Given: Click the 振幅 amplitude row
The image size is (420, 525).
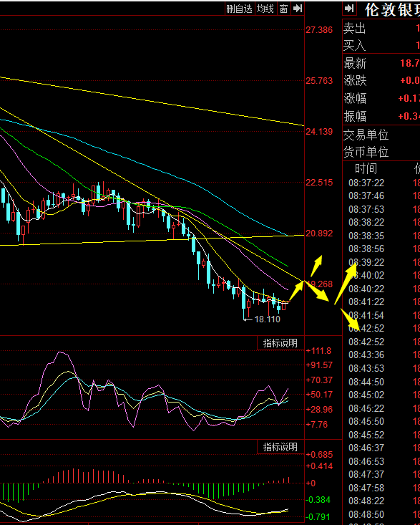Looking at the screenshot, I should 381,116.
